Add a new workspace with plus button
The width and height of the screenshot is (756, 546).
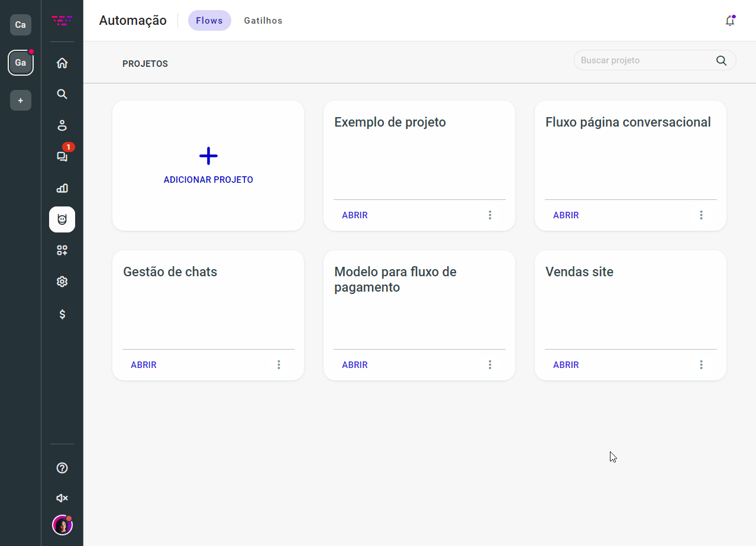(21, 101)
